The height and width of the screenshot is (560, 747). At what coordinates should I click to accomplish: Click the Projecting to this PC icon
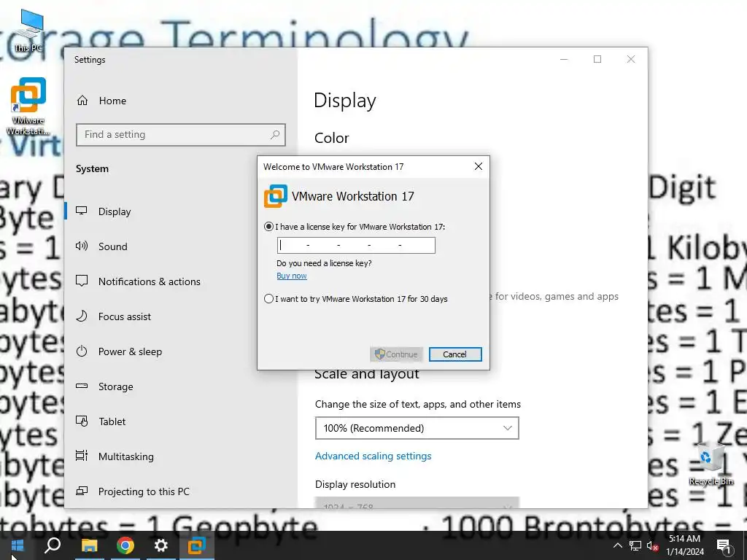tap(82, 491)
